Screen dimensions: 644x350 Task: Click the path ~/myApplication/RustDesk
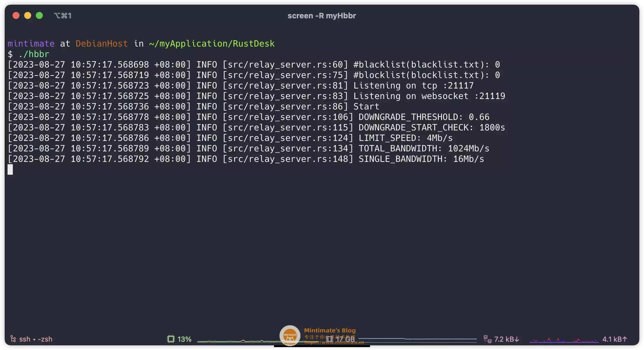click(x=212, y=44)
